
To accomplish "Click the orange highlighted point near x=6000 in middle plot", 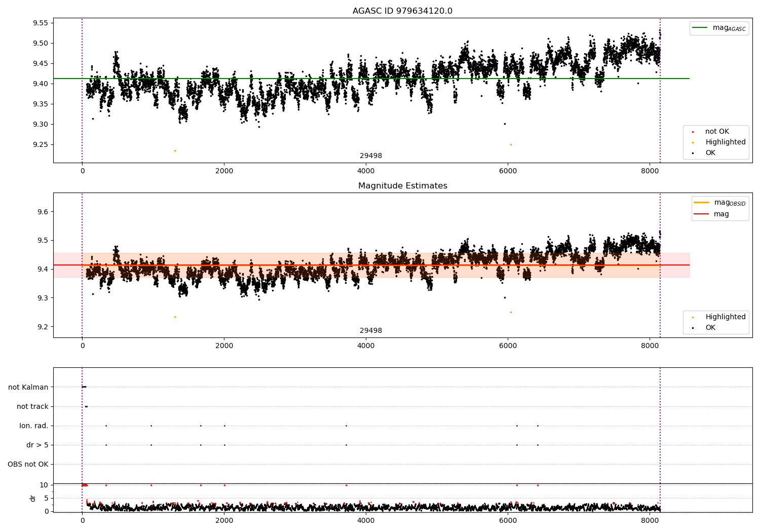I will pos(511,312).
